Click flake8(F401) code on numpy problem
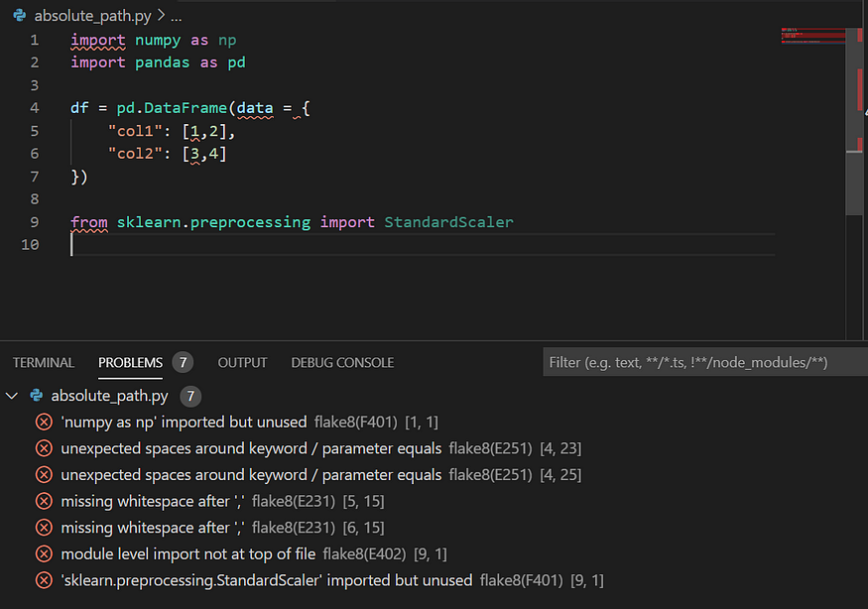868x609 pixels. [x=355, y=423]
